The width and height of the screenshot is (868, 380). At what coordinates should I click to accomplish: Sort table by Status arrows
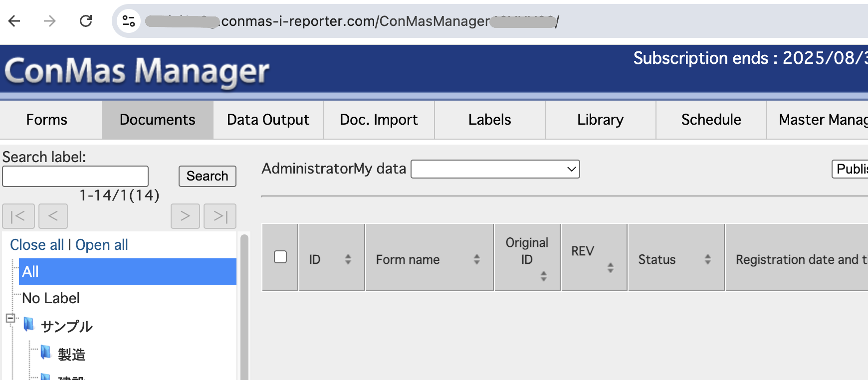[708, 259]
